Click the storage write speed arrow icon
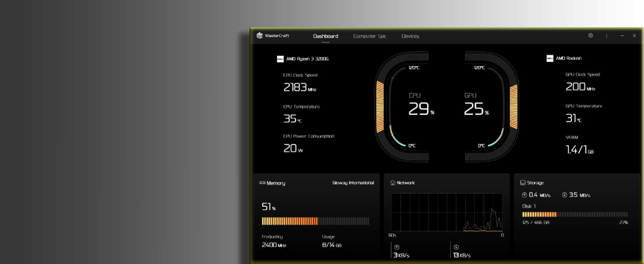 [x=524, y=195]
